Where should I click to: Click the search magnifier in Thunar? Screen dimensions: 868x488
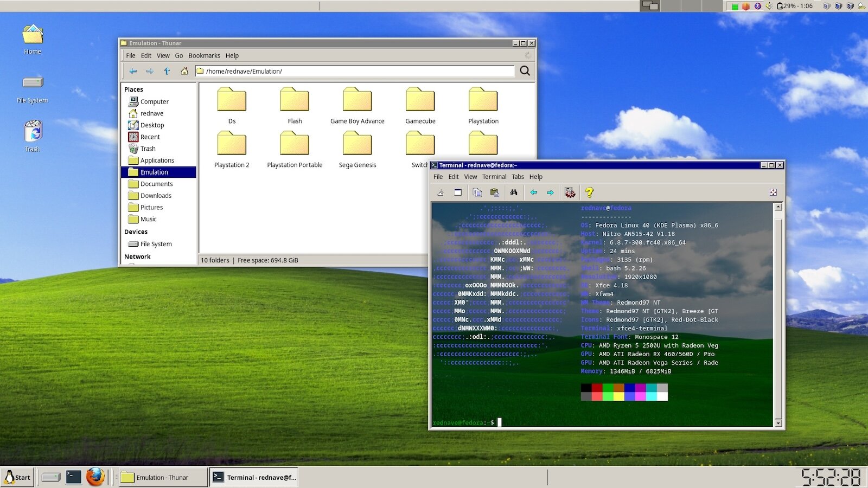point(525,71)
